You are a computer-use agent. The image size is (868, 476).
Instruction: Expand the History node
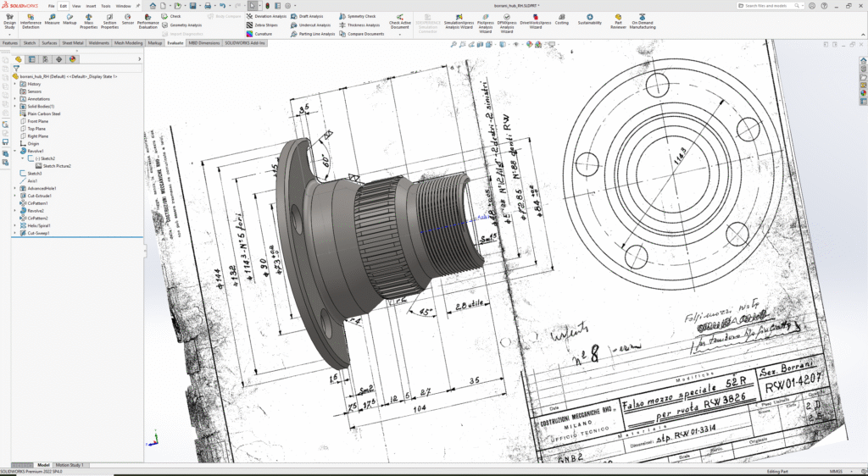(15, 84)
